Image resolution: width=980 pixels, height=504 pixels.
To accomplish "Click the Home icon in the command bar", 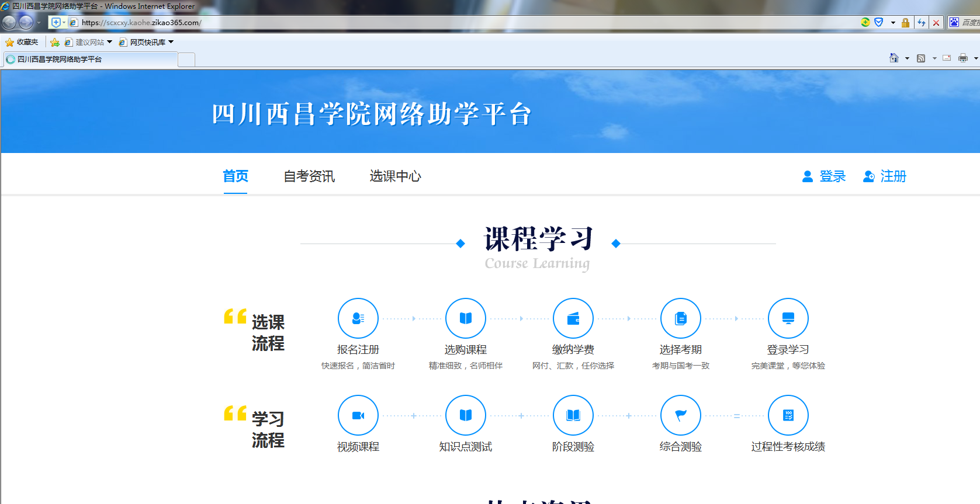I will pyautogui.click(x=894, y=58).
